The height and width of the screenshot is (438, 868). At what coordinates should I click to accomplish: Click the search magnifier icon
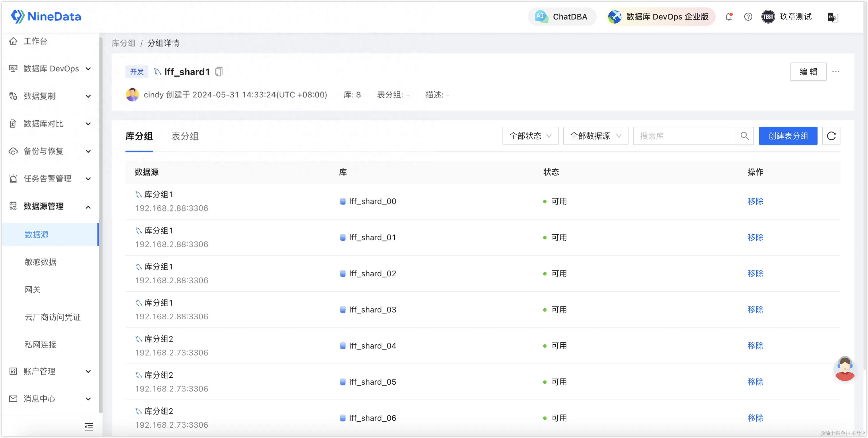pyautogui.click(x=744, y=136)
